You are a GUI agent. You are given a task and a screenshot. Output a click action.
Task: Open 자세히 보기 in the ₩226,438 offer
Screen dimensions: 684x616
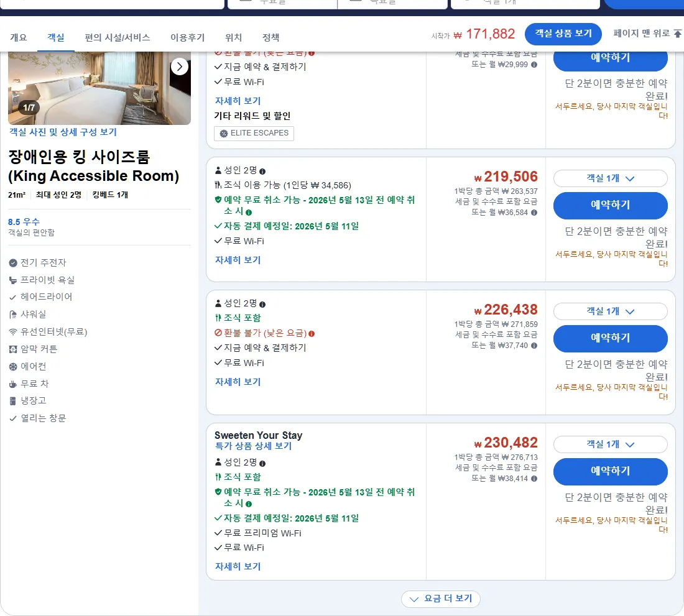(238, 382)
